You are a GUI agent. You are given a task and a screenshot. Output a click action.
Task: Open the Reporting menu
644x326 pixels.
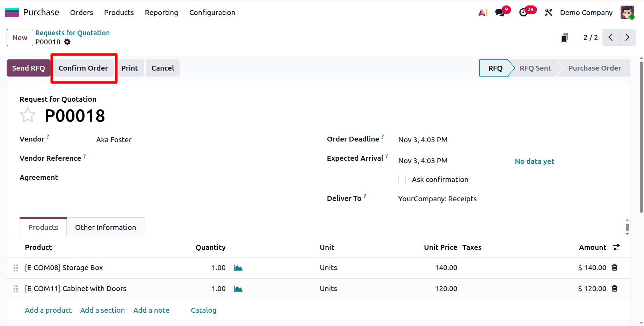161,13
